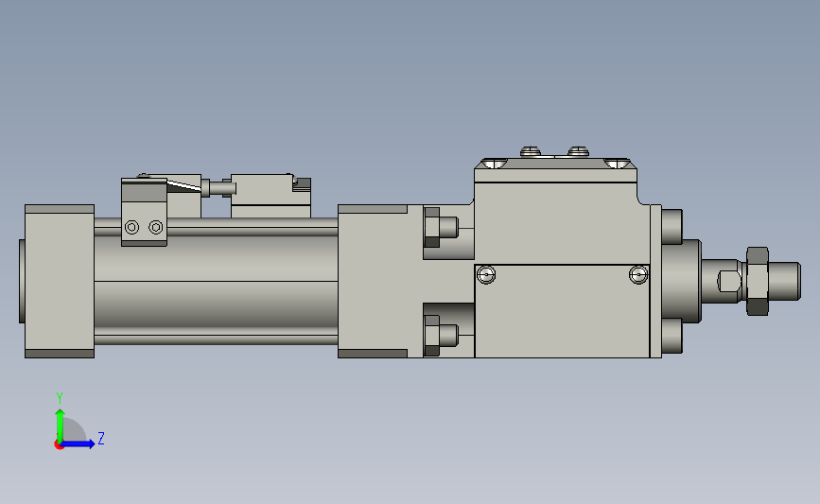Select the cylinder tube body
The width and height of the screenshot is (820, 504).
(216, 281)
